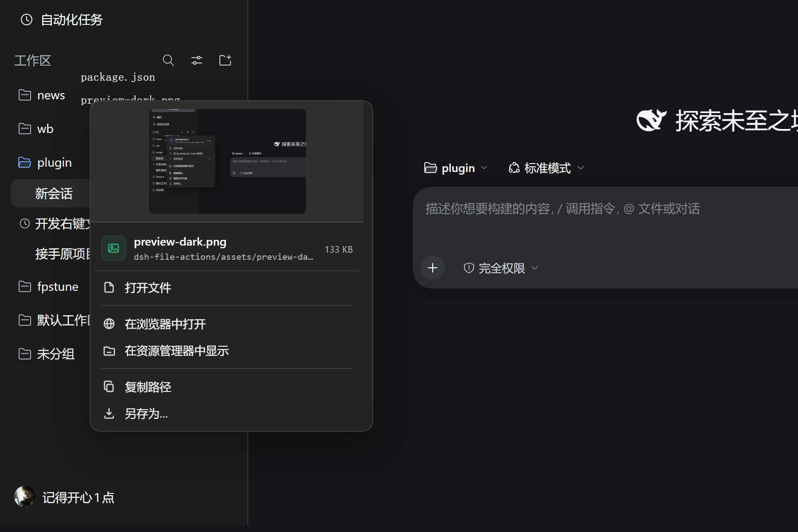
Task: Click the download icon for 另存为
Action: [x=109, y=414]
